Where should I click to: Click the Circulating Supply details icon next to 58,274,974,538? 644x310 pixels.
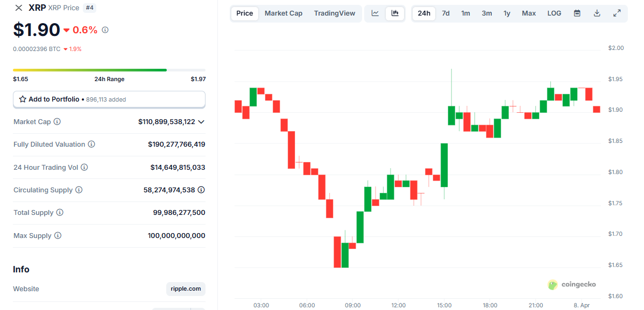pos(201,190)
